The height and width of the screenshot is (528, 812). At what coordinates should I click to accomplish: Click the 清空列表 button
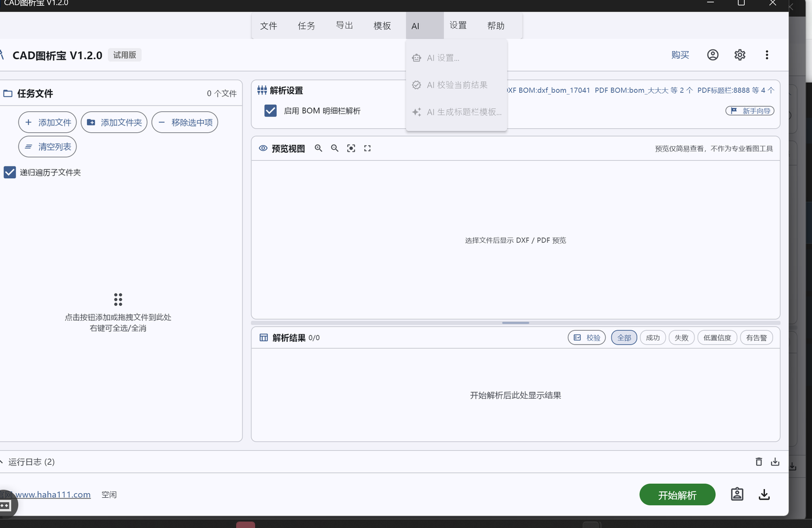(48, 147)
